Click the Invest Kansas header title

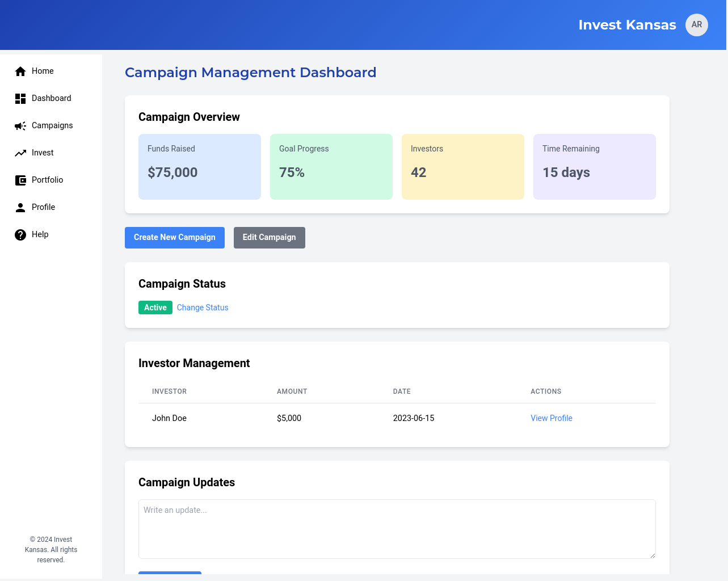pos(627,25)
